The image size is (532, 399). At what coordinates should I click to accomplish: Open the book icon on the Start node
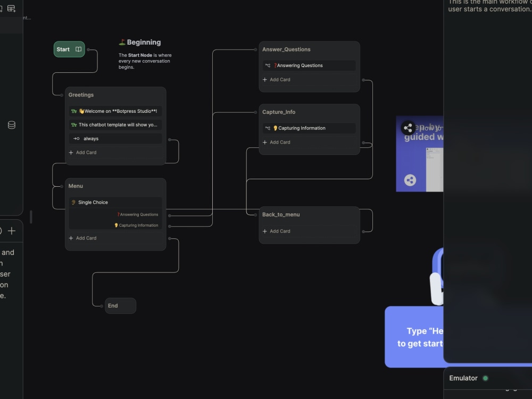79,49
